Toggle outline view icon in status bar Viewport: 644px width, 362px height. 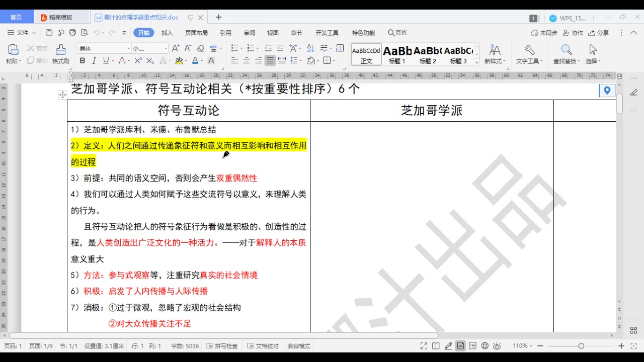pyautogui.click(x=472, y=346)
